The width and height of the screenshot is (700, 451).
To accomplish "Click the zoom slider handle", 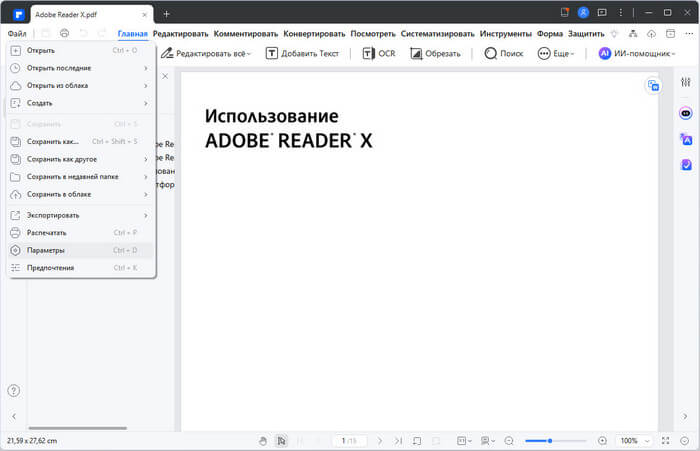I will (550, 441).
